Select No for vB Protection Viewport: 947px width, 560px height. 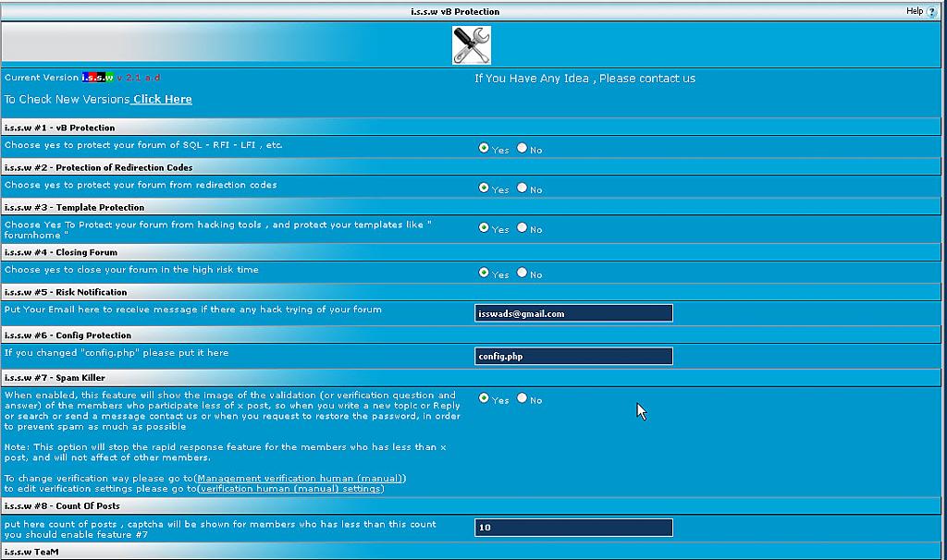click(523, 148)
